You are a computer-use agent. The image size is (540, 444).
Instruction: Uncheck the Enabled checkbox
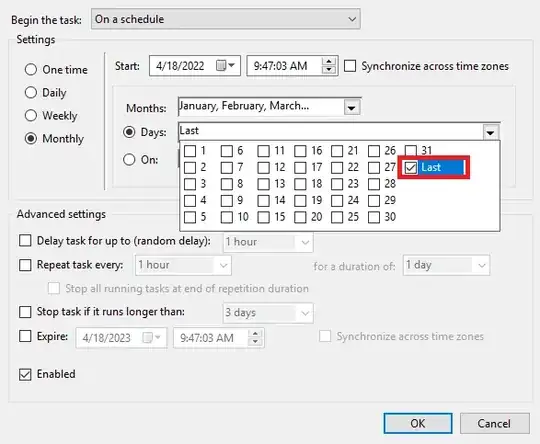click(x=25, y=374)
